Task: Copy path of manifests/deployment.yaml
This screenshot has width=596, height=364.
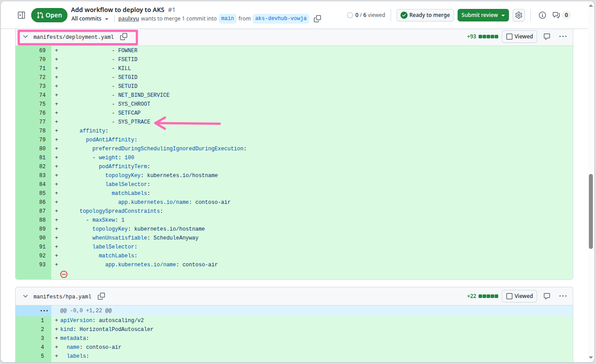Action: pos(124,37)
